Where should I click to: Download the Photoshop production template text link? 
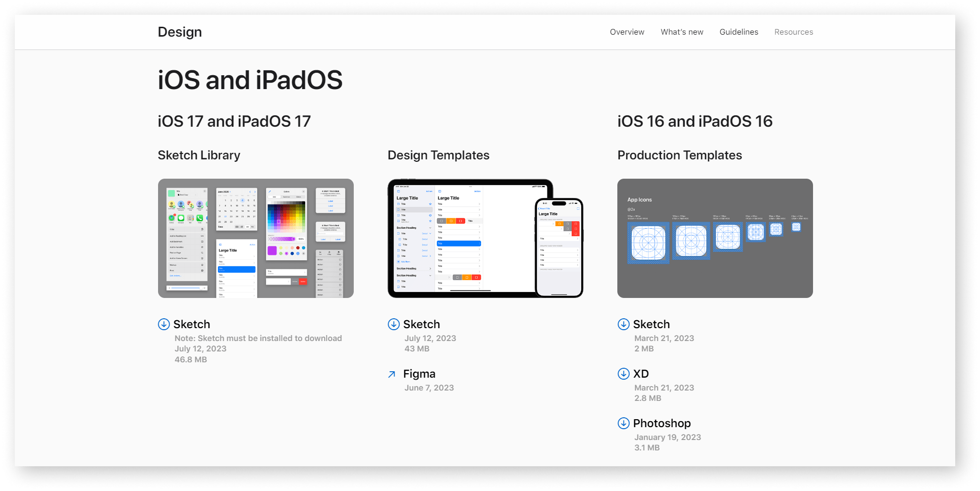[662, 423]
